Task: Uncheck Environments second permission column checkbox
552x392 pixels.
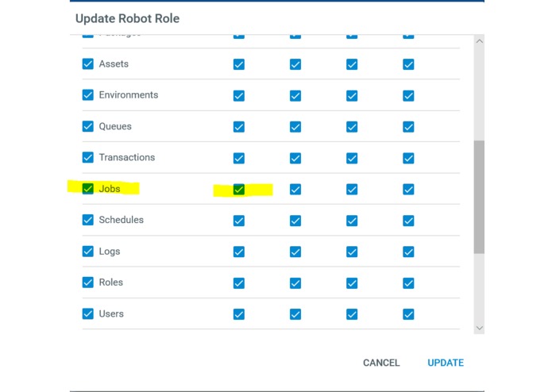Action: 295,96
